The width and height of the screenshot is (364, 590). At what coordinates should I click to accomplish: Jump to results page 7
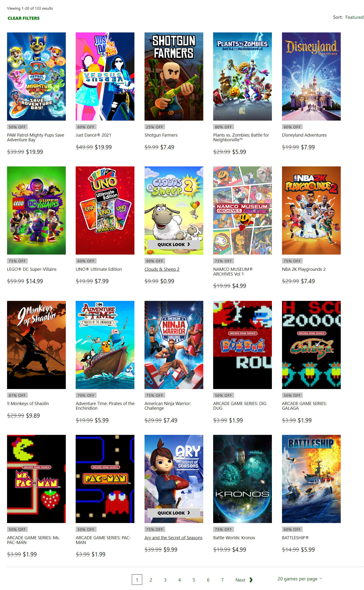(x=222, y=580)
